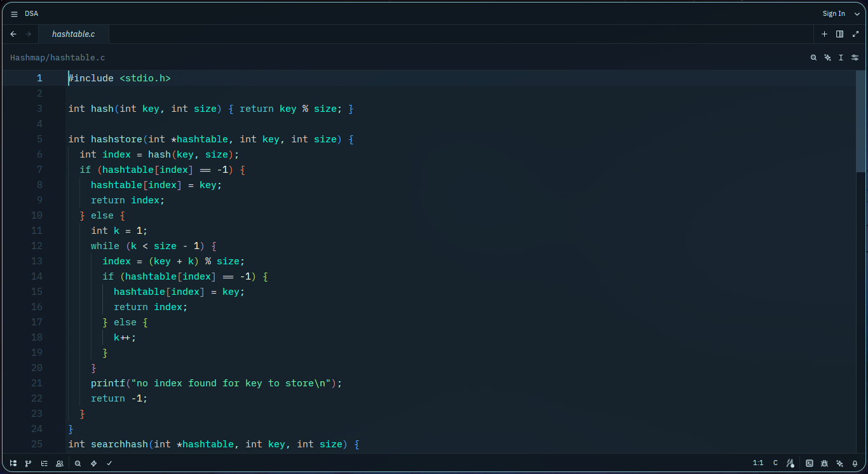The image size is (868, 474).
Task: Click the "searchhash" function name
Action: (119, 444)
